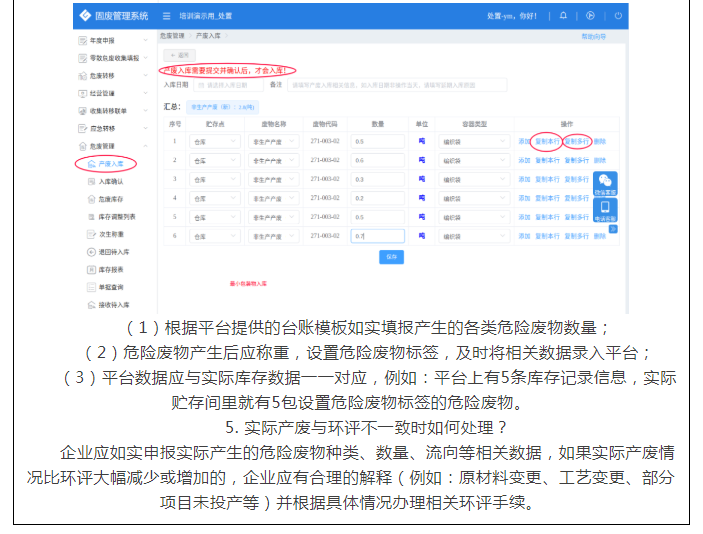
Task: Select 危废库存 in the sidebar
Action: (109, 199)
